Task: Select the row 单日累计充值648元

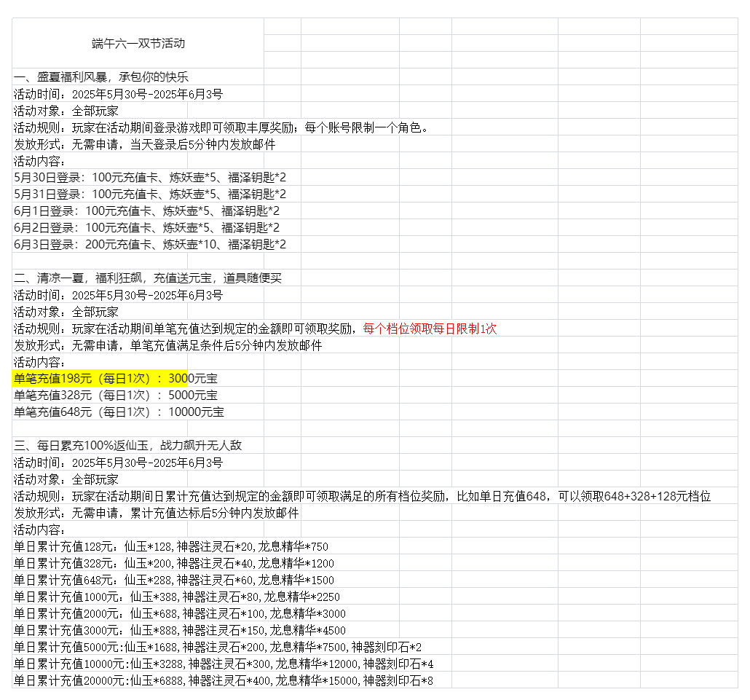Action: click(173, 580)
